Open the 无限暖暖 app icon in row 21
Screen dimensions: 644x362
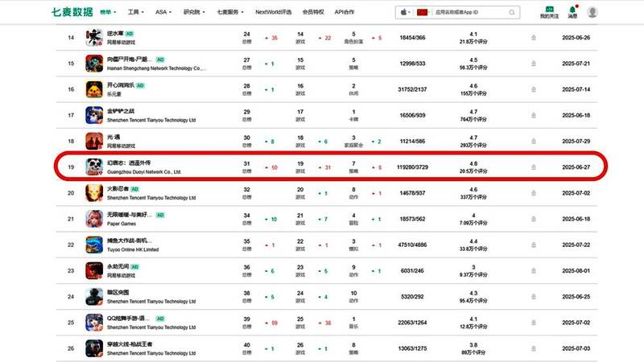tap(94, 219)
